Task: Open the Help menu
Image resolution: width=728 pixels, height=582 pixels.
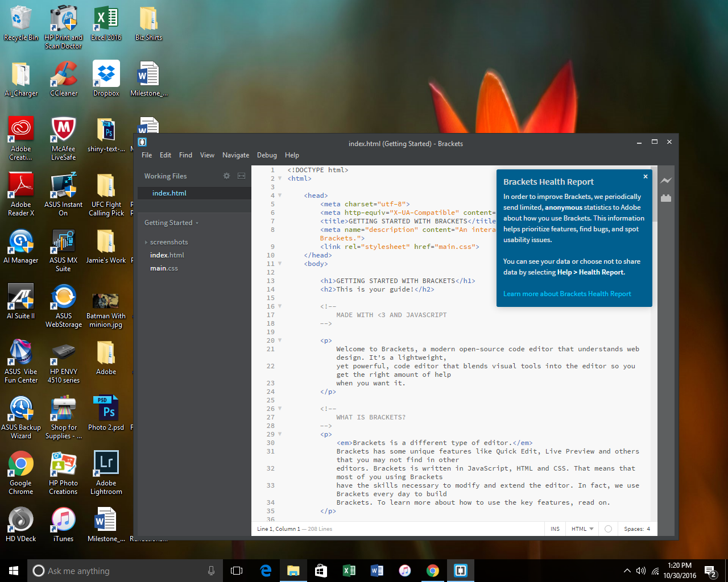Action: coord(292,155)
